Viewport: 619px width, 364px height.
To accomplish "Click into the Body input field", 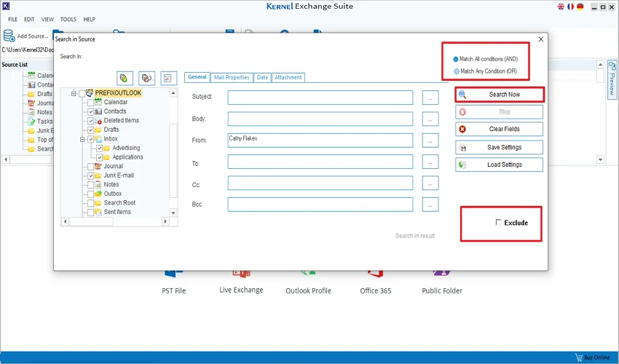I will tap(320, 119).
